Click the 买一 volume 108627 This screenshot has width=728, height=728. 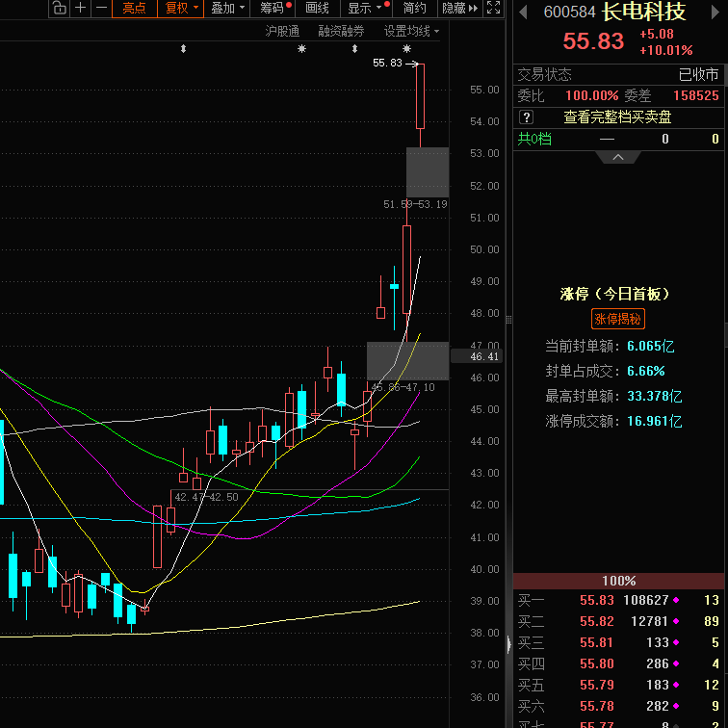tap(646, 600)
